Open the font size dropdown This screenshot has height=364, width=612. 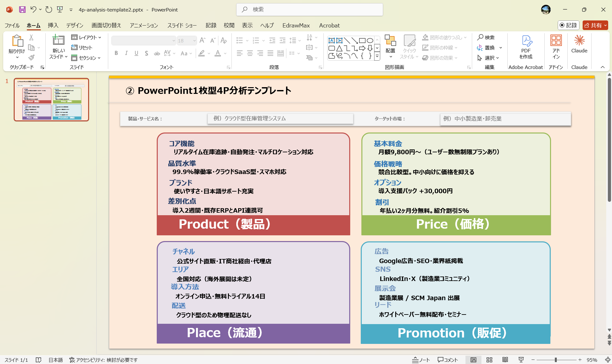click(x=194, y=41)
